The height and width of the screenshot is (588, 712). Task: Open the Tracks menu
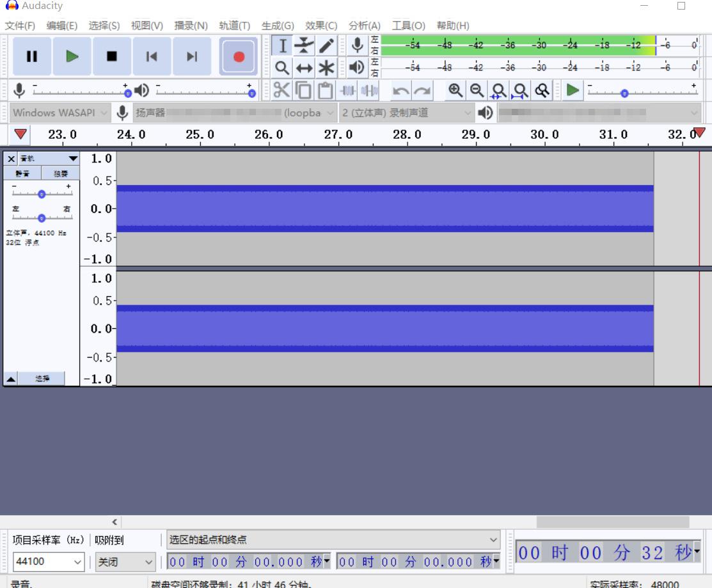click(234, 26)
